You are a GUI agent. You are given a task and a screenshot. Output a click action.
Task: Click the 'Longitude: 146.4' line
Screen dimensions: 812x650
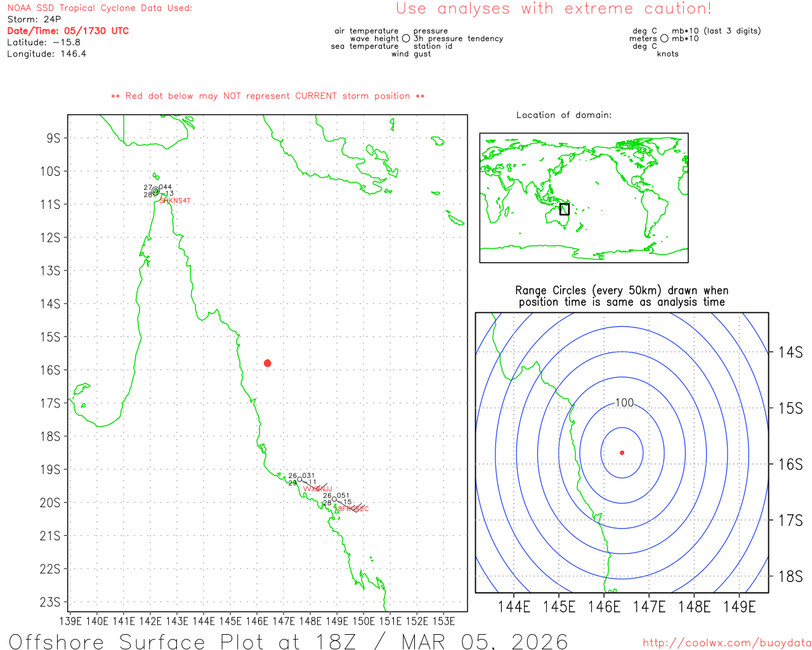click(47, 54)
